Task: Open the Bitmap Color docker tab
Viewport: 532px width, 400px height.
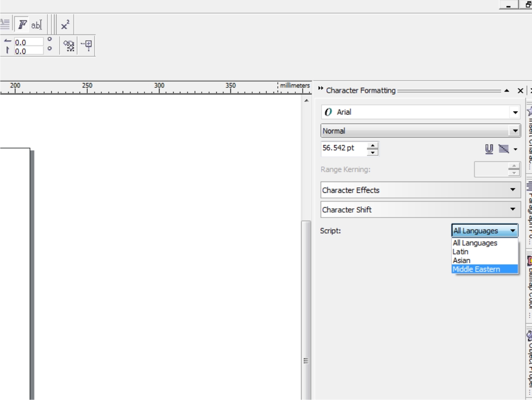Action: tap(529, 287)
